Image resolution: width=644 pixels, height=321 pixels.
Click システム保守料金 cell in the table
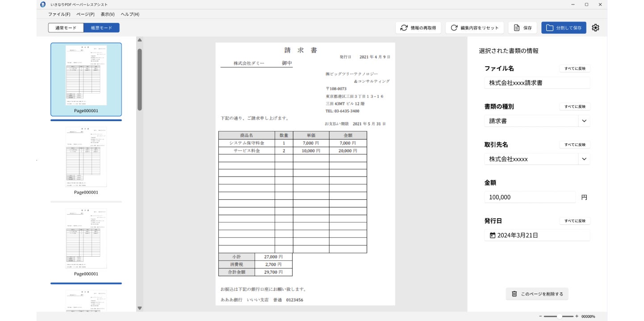[247, 143]
